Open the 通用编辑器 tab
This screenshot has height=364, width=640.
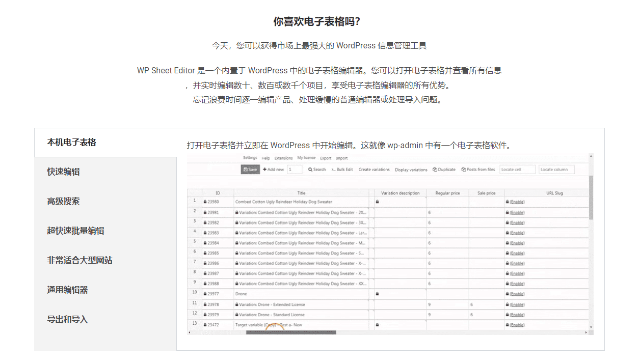point(105,290)
